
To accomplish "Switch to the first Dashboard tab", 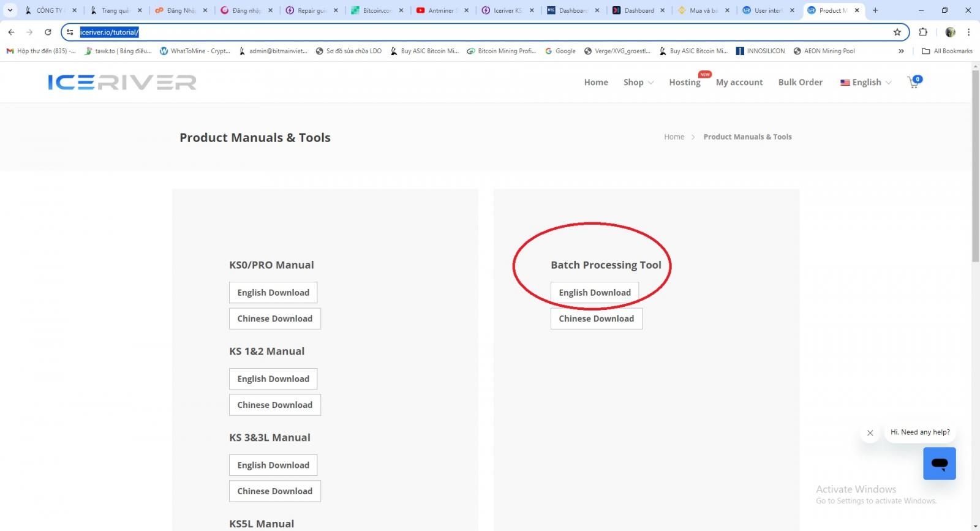I will 573,10.
